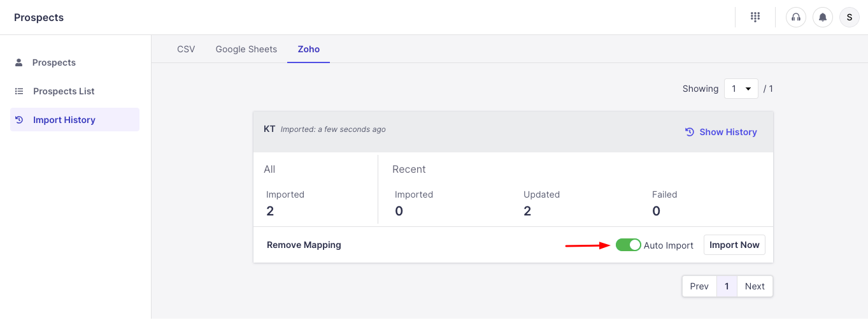Disable the Auto Import toggle

click(x=628, y=245)
